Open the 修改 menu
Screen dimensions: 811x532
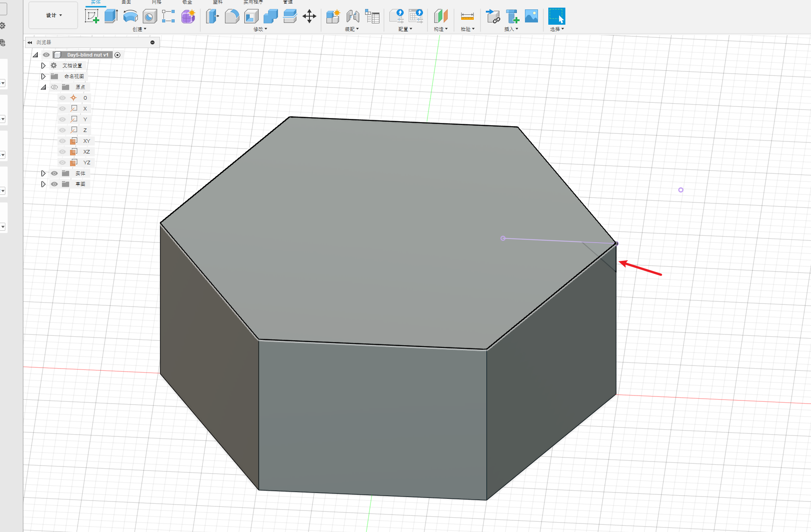260,29
